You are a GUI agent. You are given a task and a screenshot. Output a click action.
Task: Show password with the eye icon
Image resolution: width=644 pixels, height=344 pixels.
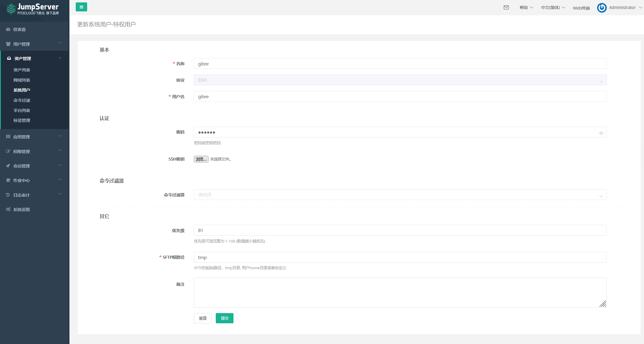tap(601, 133)
